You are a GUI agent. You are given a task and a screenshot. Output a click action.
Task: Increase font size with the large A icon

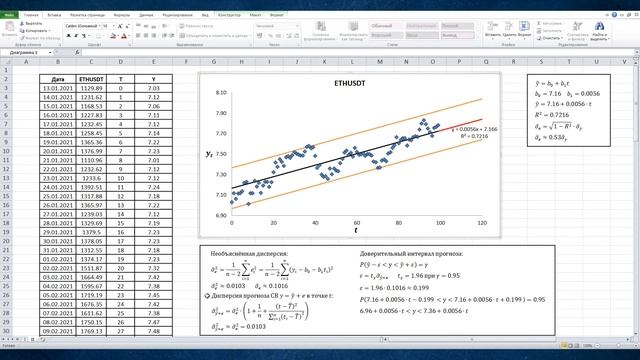click(120, 26)
